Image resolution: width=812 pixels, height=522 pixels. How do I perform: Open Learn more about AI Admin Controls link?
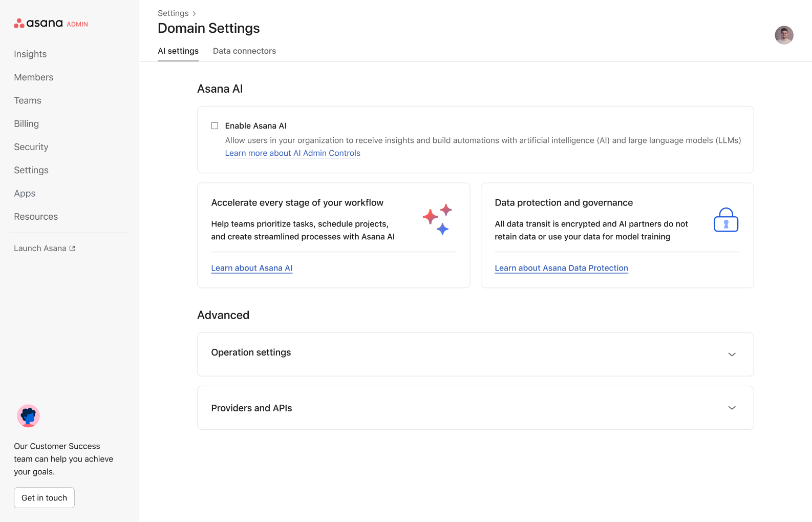(292, 153)
